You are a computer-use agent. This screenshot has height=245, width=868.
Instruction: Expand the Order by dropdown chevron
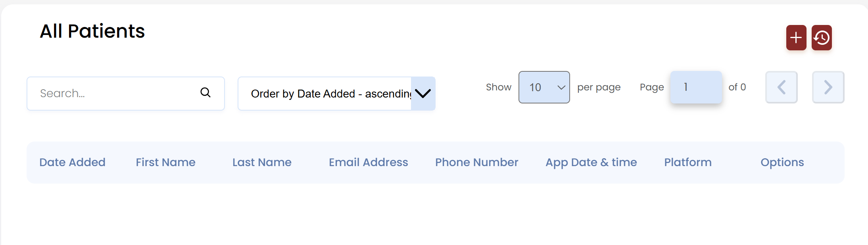[x=423, y=94]
